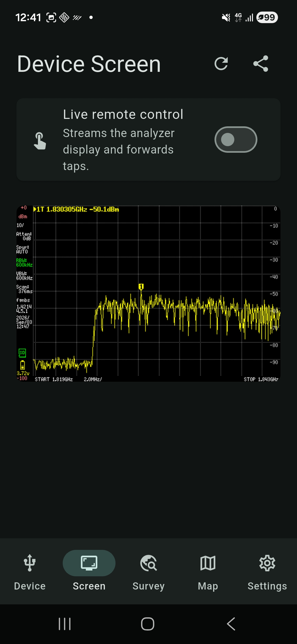This screenshot has height=644, width=297.
Task: Tap the 3.72v battery voltage text
Action: coord(23,373)
